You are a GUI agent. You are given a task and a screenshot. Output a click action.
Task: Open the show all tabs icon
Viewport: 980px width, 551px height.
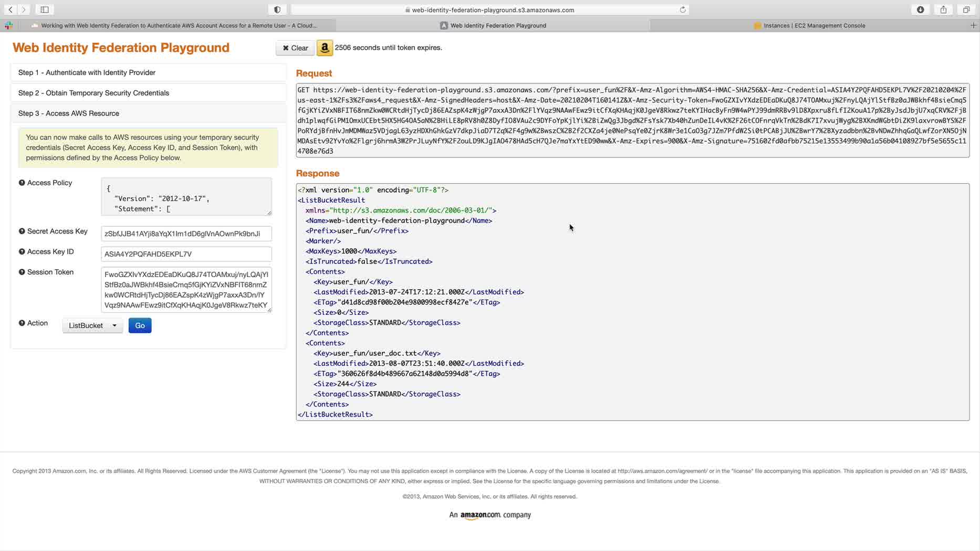pyautogui.click(x=966, y=9)
